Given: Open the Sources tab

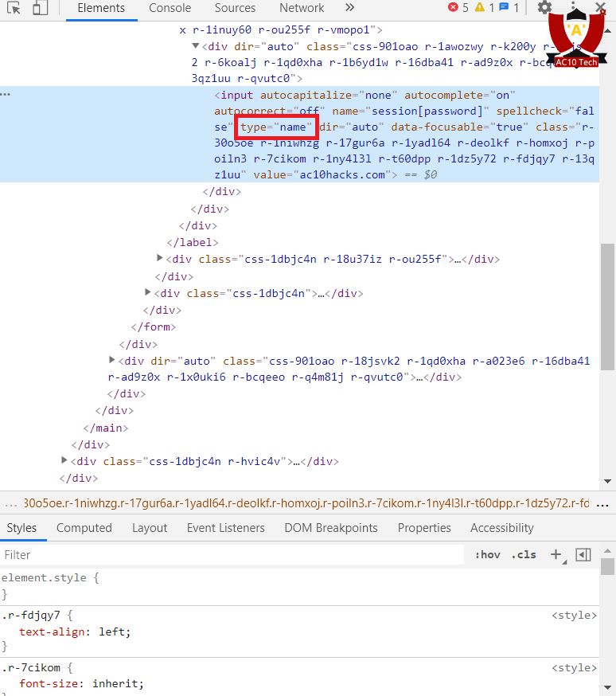Looking at the screenshot, I should pyautogui.click(x=235, y=8).
